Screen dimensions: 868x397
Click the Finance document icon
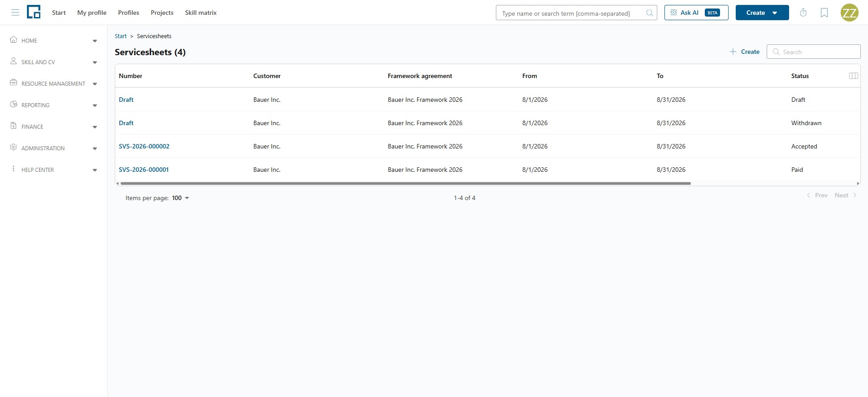(x=13, y=126)
